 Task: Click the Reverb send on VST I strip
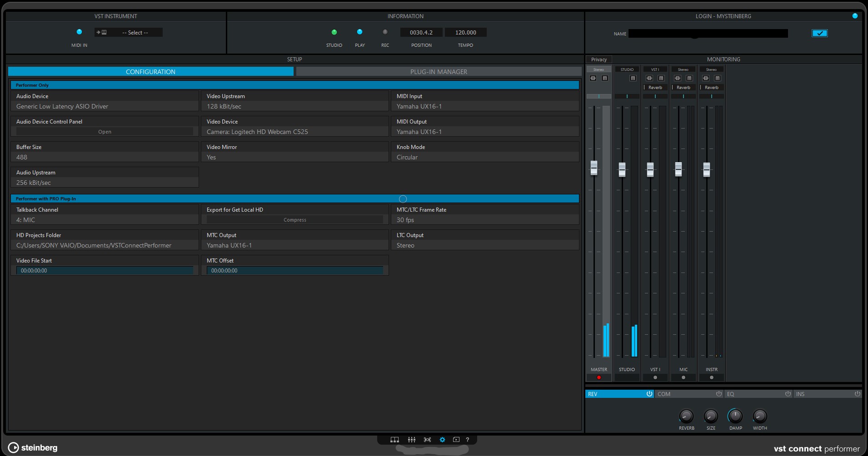point(655,87)
